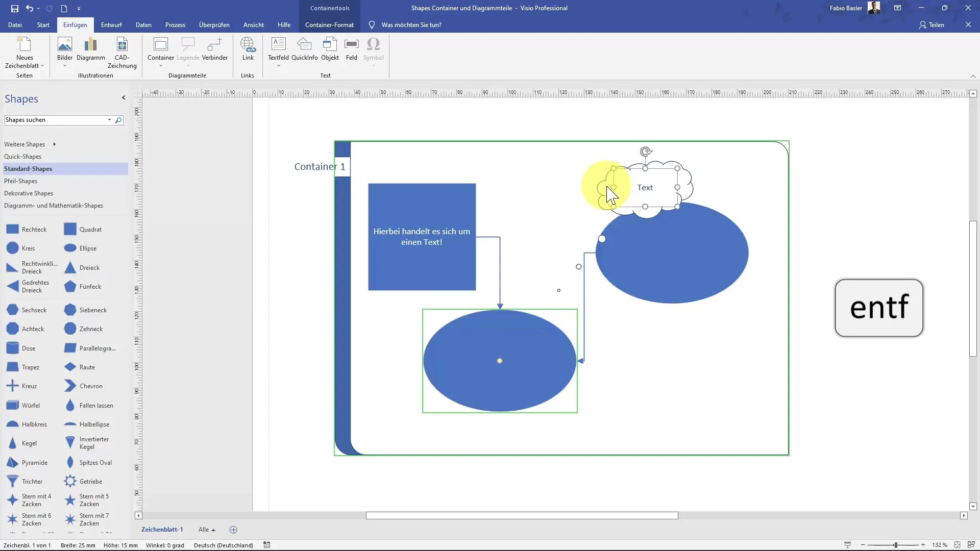The width and height of the screenshot is (980, 551).
Task: Pick the Ellipse shape from stencil
Action: 81,248
